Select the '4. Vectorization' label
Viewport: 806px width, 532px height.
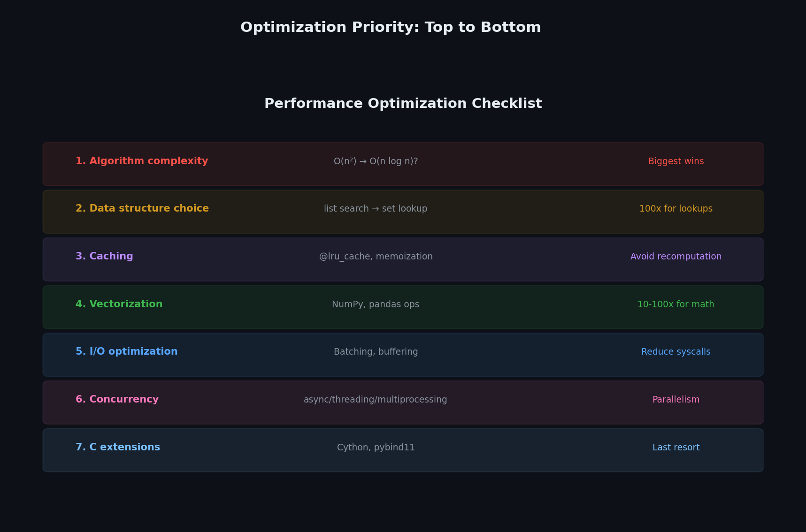(x=119, y=304)
